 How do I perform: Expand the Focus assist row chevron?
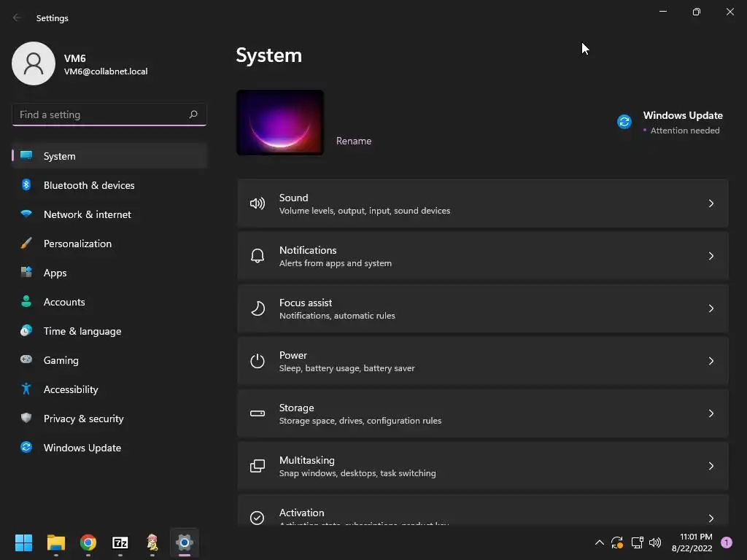coord(711,308)
